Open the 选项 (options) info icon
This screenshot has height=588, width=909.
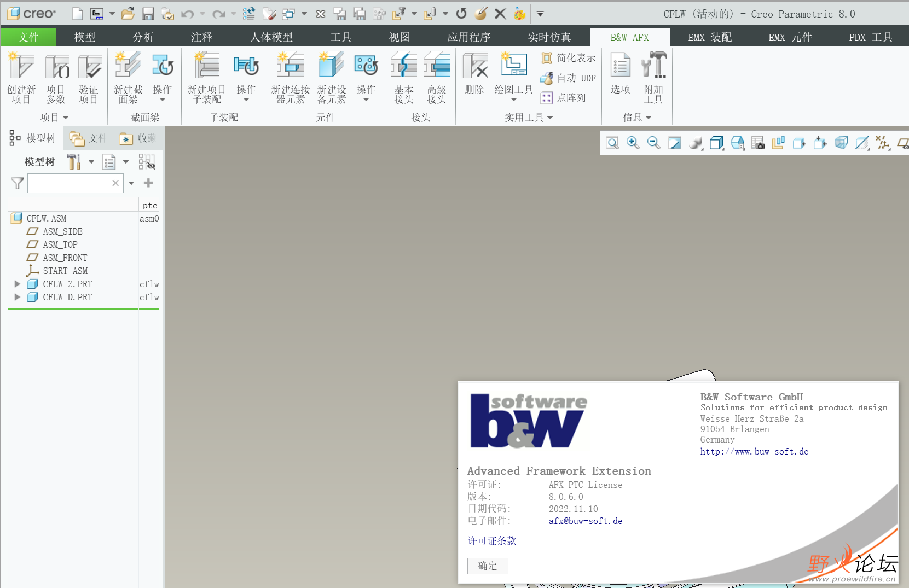click(621, 73)
